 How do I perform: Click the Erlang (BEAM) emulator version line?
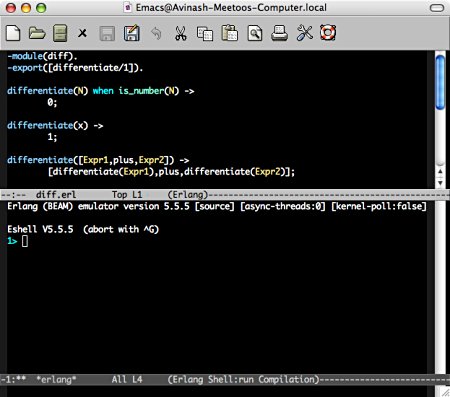pyautogui.click(x=217, y=206)
